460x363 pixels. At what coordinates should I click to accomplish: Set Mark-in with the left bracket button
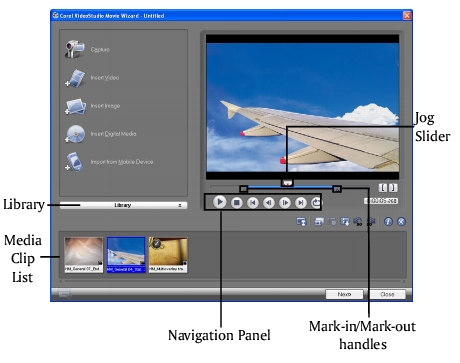[x=383, y=188]
